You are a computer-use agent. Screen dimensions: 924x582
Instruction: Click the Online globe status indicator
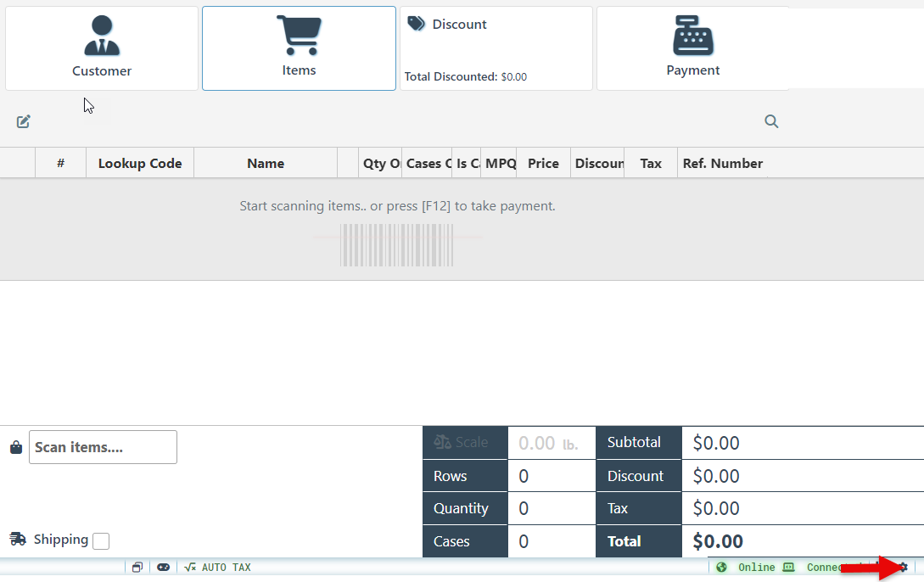pyautogui.click(x=722, y=568)
